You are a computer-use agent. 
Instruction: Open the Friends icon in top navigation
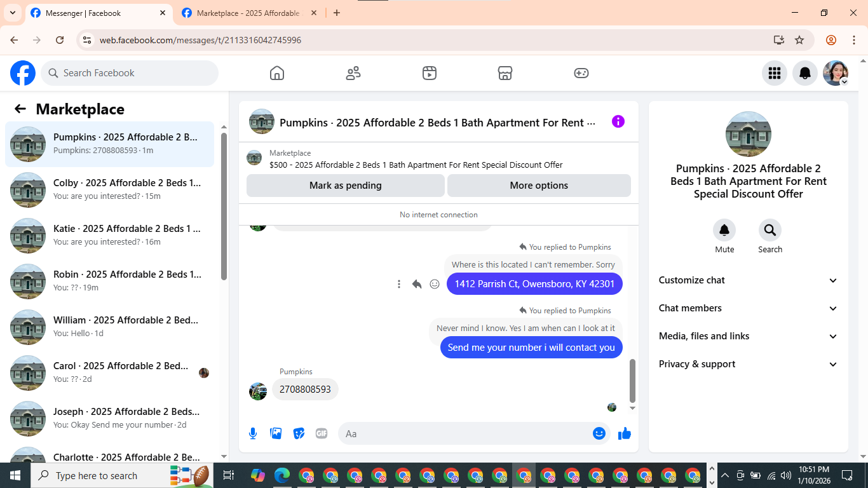[x=353, y=73]
